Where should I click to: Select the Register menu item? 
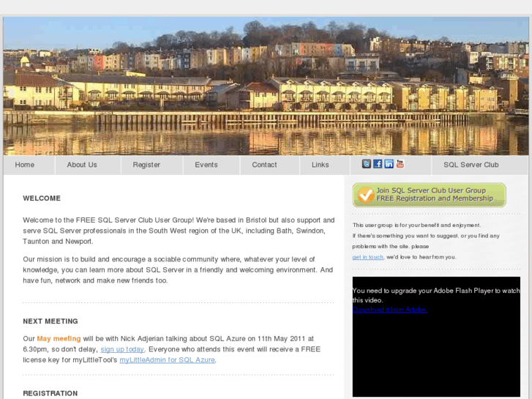click(146, 165)
